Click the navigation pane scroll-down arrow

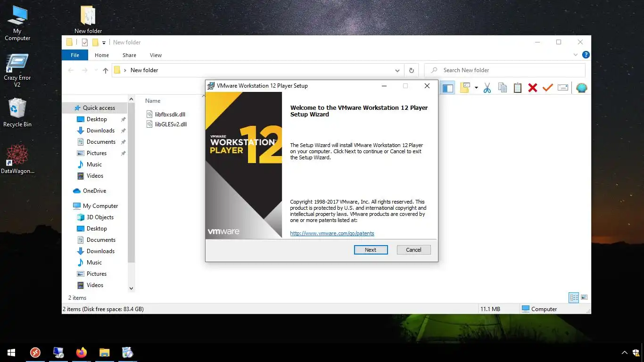click(131, 288)
